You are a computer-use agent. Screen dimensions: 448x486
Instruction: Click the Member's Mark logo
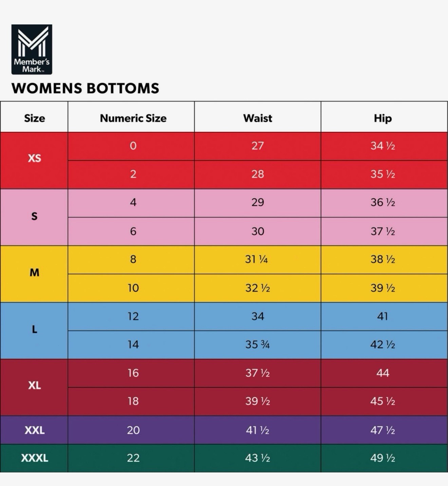pos(32,50)
